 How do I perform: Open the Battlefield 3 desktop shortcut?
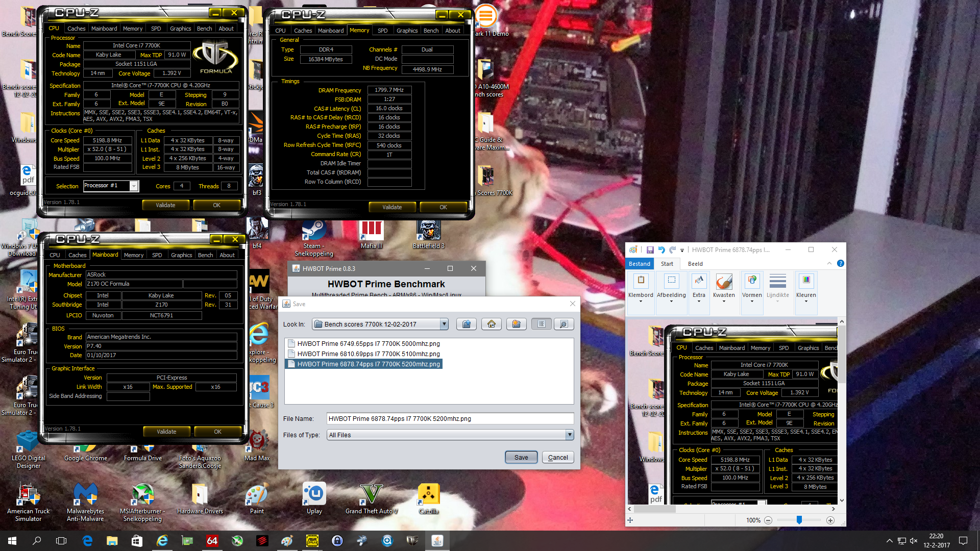pyautogui.click(x=429, y=235)
